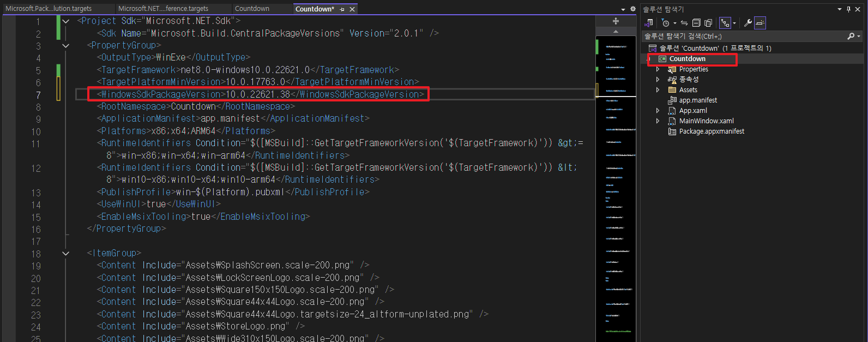
Task: Click the solution 'Countdown' root node
Action: (x=715, y=48)
